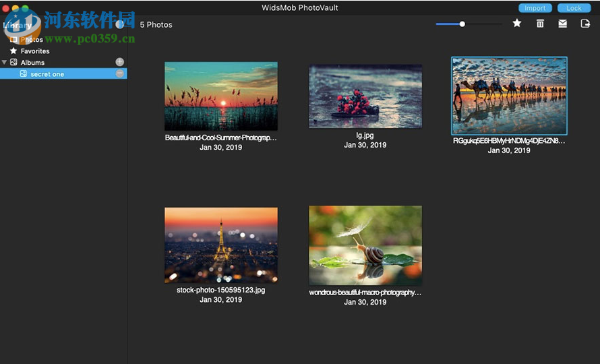The image size is (600, 364).
Task: Remove the secret one album via minus icon
Action: pos(120,73)
